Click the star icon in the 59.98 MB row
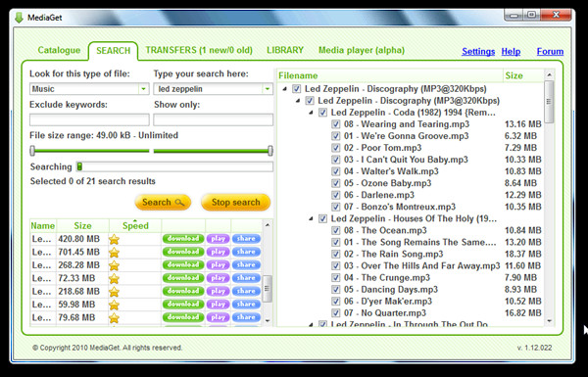The width and height of the screenshot is (588, 377). [114, 305]
